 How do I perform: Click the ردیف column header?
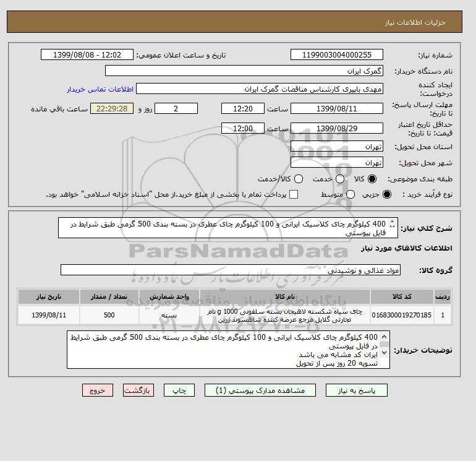(x=443, y=296)
